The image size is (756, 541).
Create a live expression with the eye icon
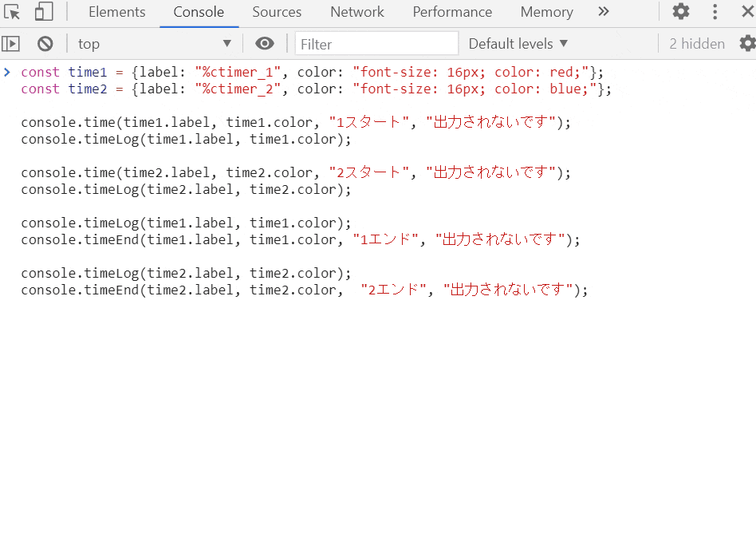pos(265,43)
